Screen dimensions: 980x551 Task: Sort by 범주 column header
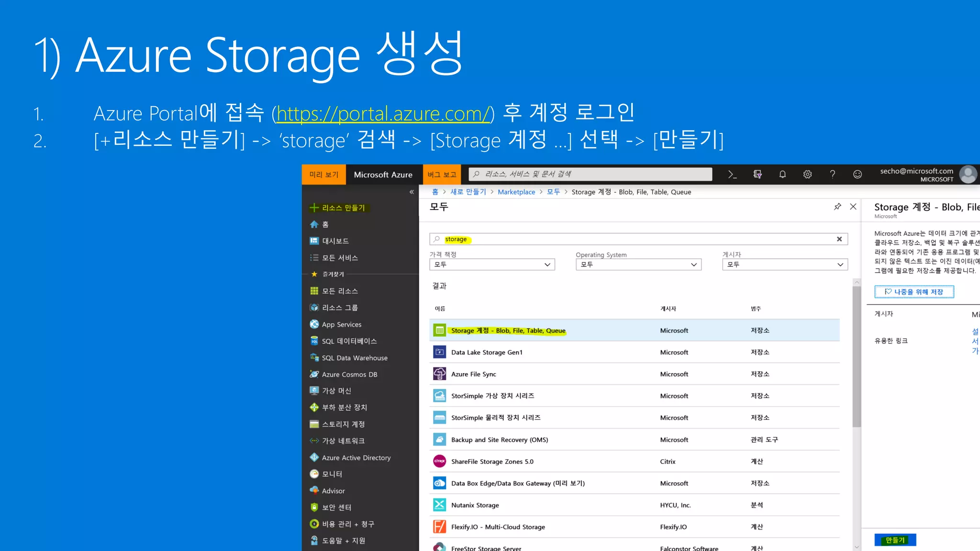[x=756, y=309]
